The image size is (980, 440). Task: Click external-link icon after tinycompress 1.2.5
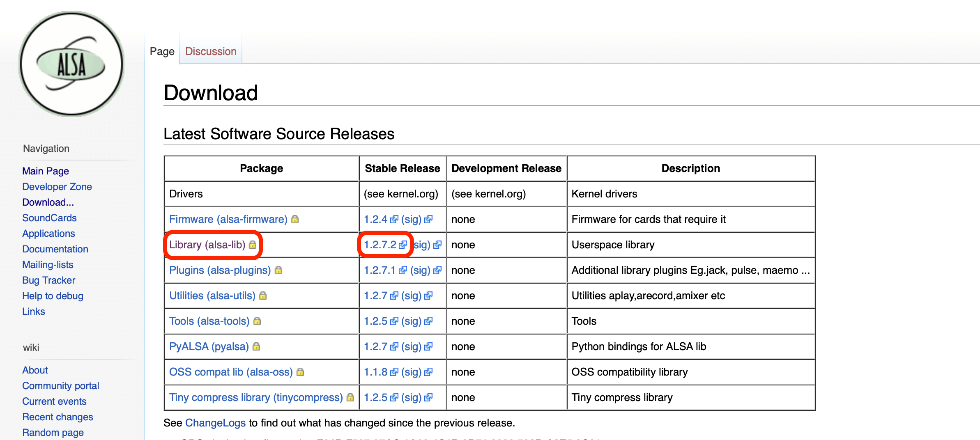(394, 398)
